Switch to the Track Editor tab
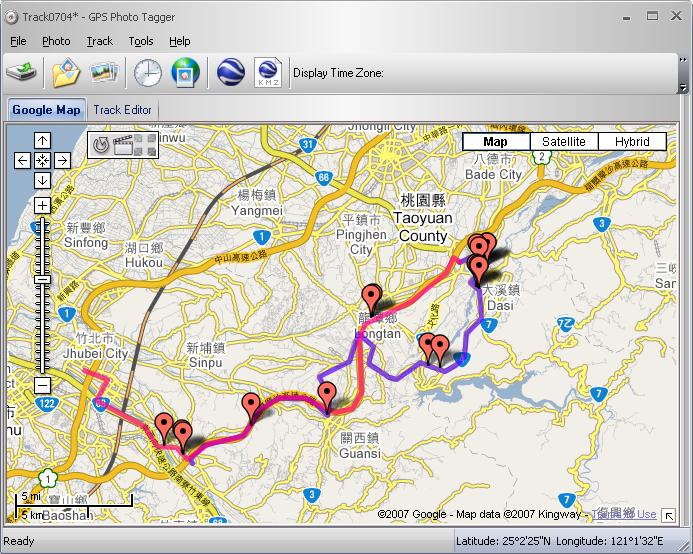 click(x=122, y=110)
